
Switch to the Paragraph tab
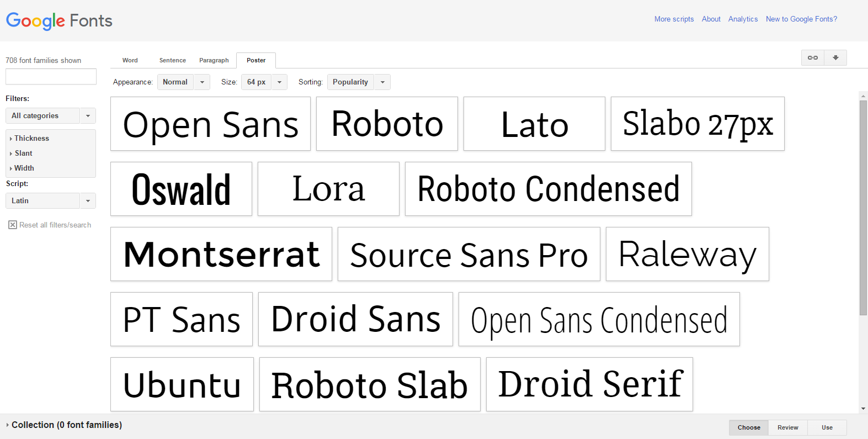pyautogui.click(x=214, y=61)
